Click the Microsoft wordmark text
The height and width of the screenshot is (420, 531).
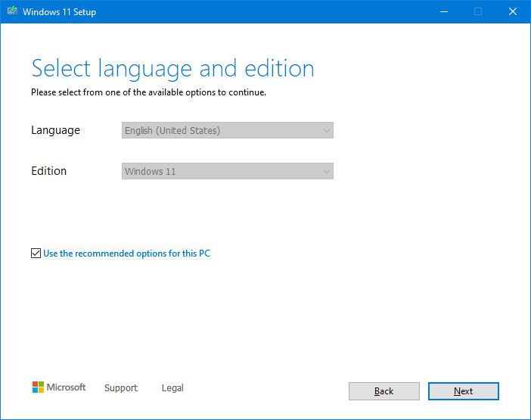point(67,387)
